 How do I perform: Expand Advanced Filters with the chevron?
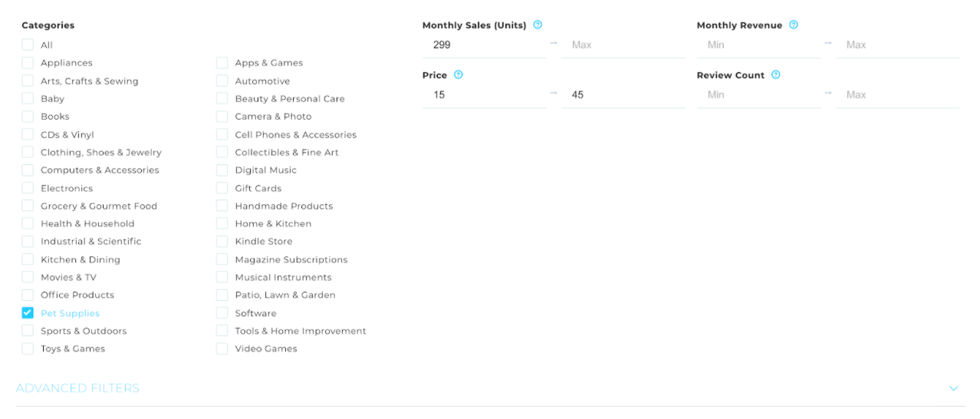click(954, 388)
